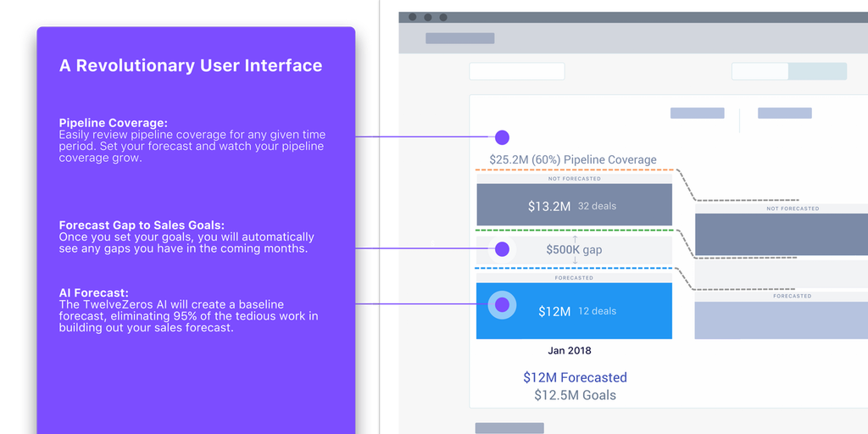Image resolution: width=868 pixels, height=434 pixels.
Task: Click the AI Forecast heading
Action: click(x=94, y=292)
